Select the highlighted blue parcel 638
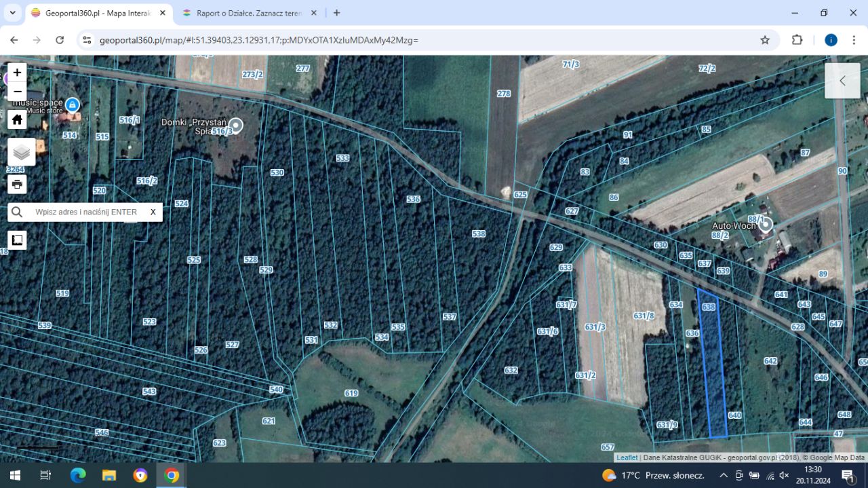This screenshot has height=488, width=868. click(712, 367)
